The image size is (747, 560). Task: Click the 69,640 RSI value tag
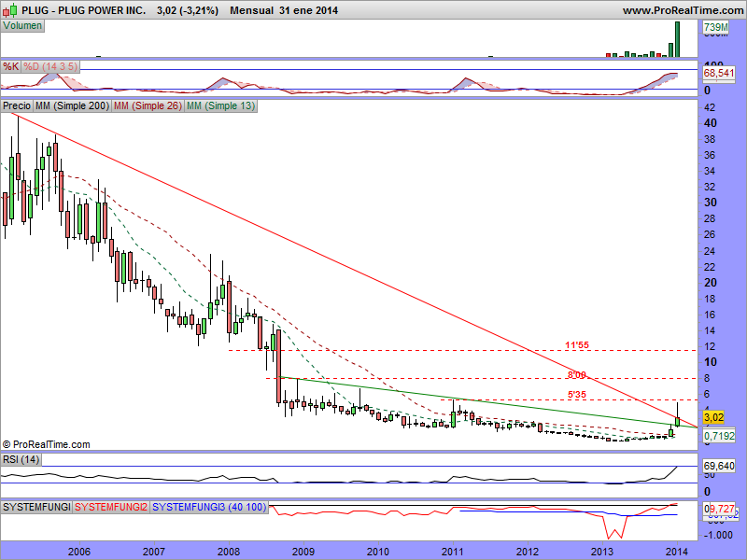(x=719, y=466)
